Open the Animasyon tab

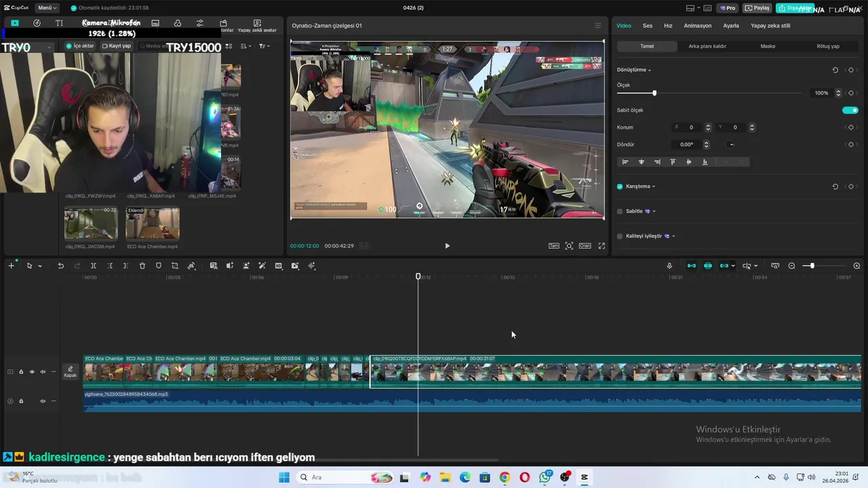click(698, 26)
